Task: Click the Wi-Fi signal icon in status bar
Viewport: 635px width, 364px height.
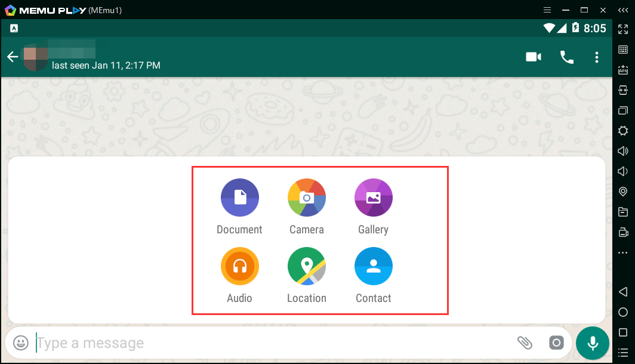Action: pos(549,28)
